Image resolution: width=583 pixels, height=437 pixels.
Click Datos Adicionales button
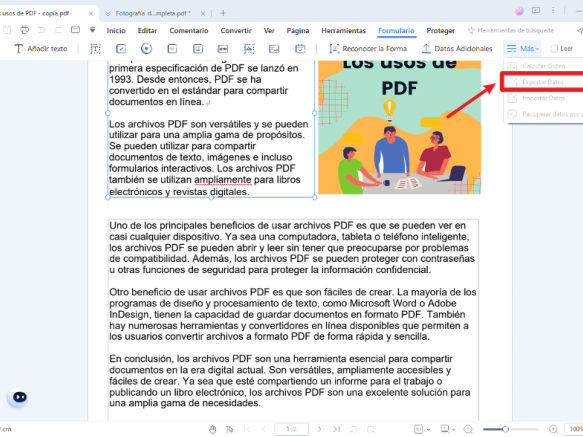click(457, 49)
